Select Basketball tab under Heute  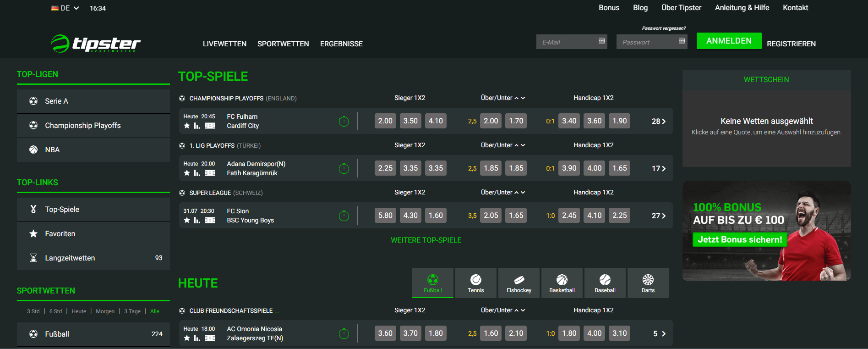[562, 283]
